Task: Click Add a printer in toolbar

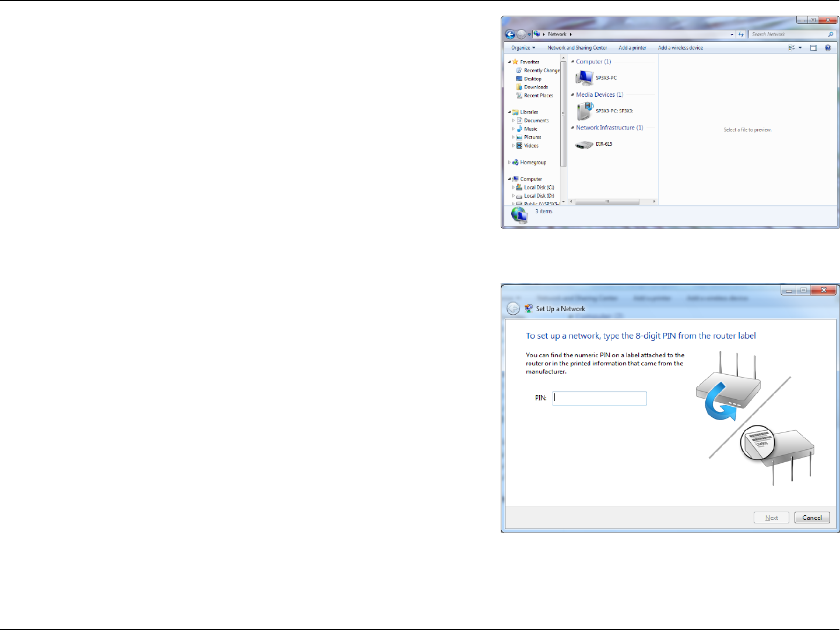Action: click(632, 48)
